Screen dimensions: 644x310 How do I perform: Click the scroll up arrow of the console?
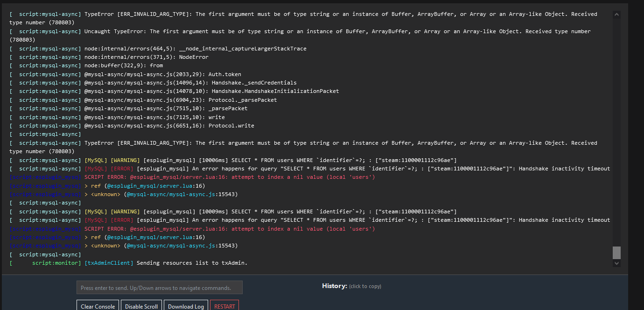[x=616, y=14]
